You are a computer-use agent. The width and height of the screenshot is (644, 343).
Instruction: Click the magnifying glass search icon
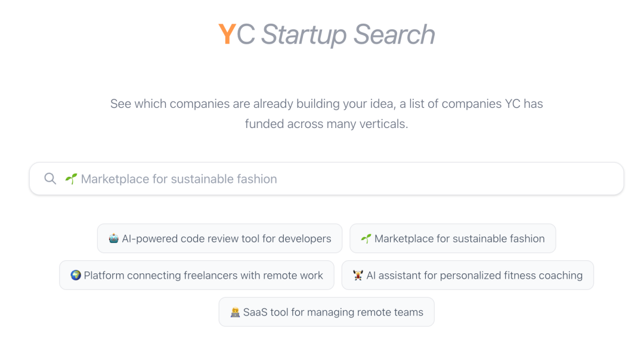(50, 179)
